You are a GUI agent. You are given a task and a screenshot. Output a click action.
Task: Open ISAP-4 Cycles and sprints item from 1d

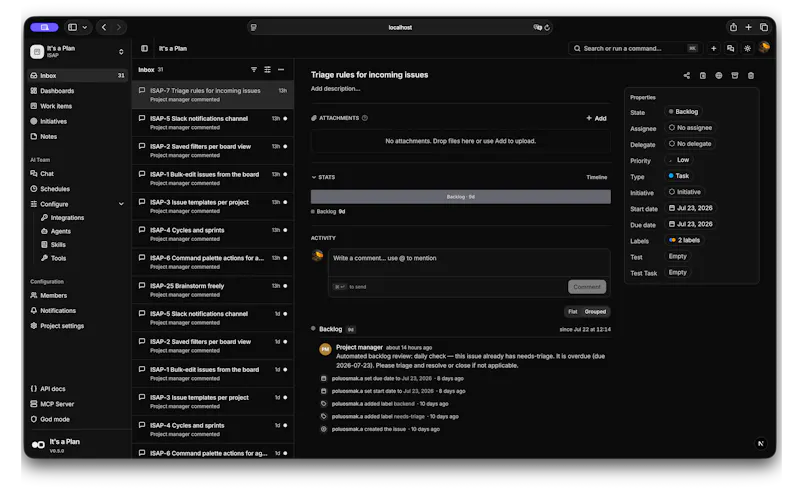(213, 429)
